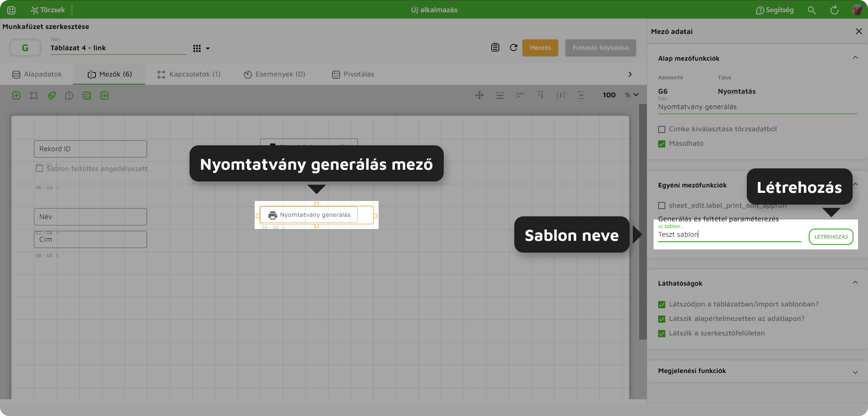Select the Név field on canvas
This screenshot has width=868, height=416.
click(x=90, y=217)
